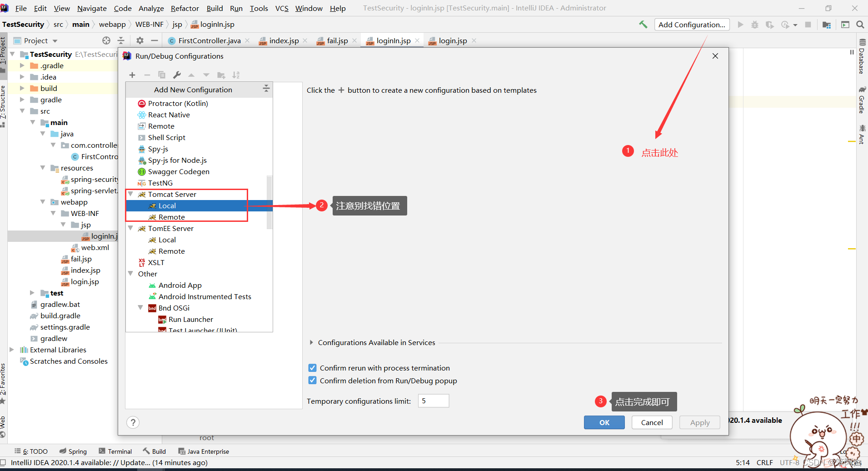Click the Run green play icon
This screenshot has width=868, height=471.
coord(741,25)
